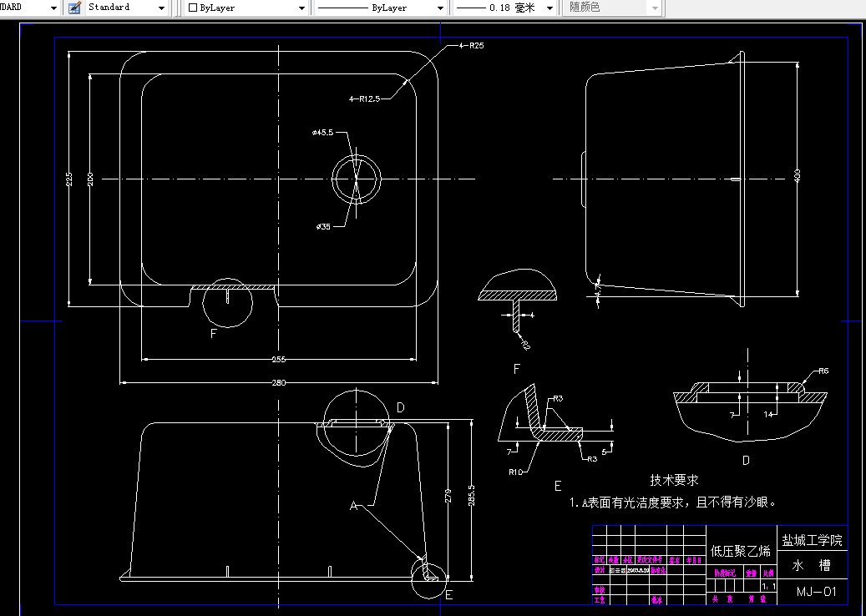Click the 盐城工学院 school name text
Screen dimensions: 866x616
(813, 540)
